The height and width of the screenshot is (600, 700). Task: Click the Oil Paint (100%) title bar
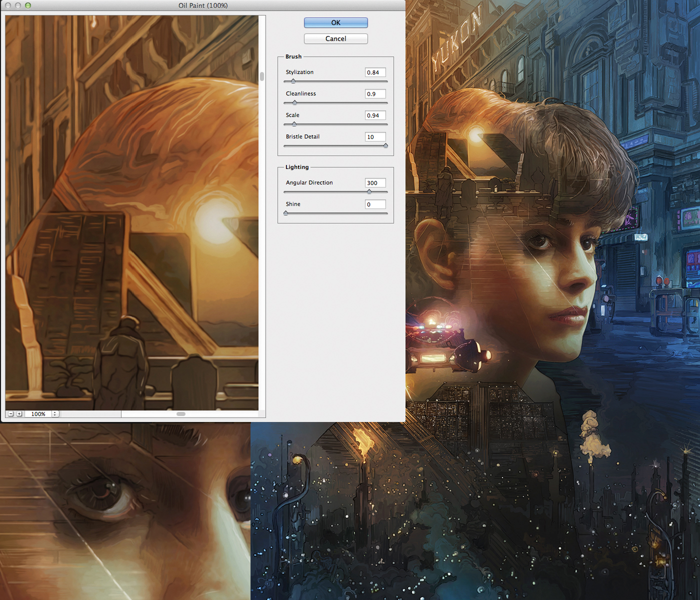pos(203,5)
